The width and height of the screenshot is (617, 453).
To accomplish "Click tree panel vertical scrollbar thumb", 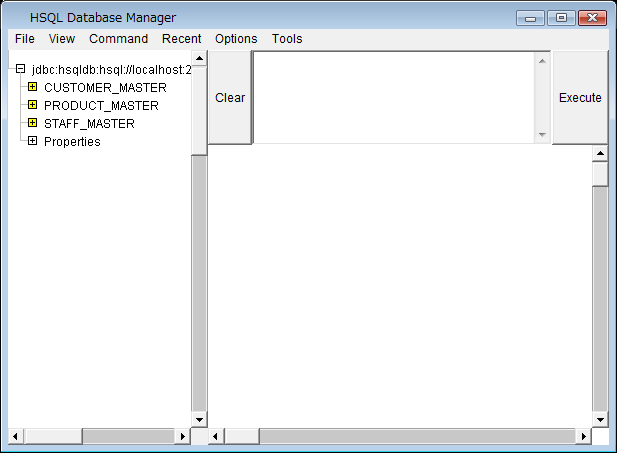I will (x=200, y=111).
